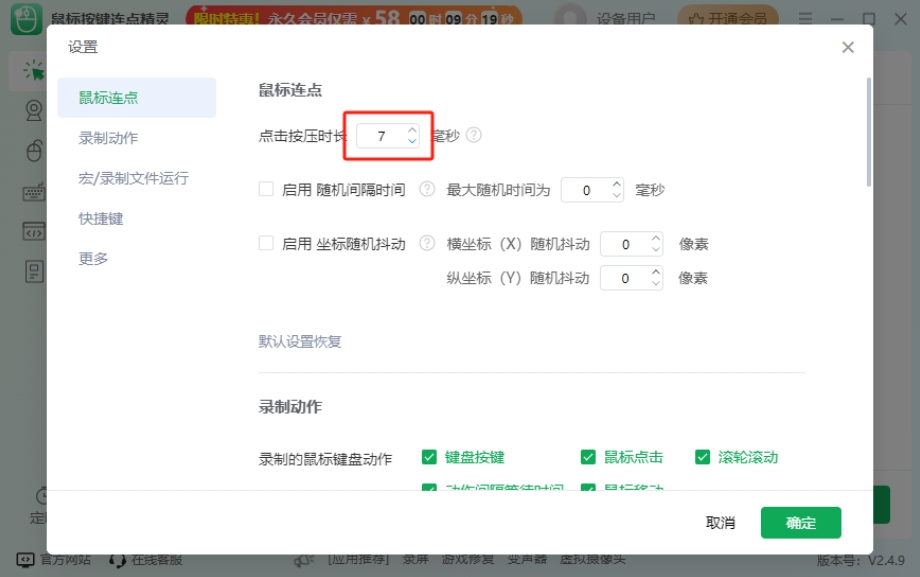Image resolution: width=920 pixels, height=577 pixels.
Task: Click the 录屏 app recommendation link
Action: [415, 559]
